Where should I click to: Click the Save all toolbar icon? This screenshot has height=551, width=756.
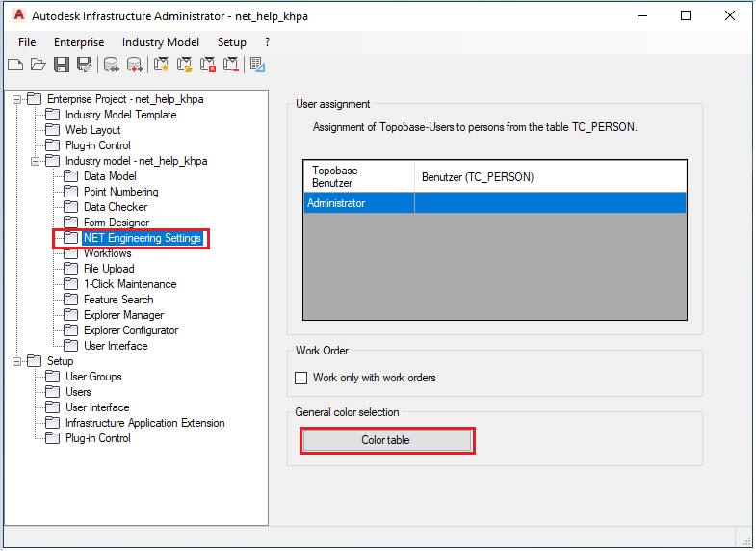coord(85,65)
